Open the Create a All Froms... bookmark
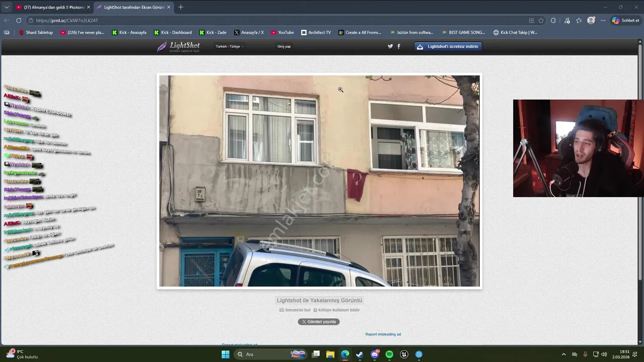Image resolution: width=644 pixels, height=362 pixels. coord(360,33)
